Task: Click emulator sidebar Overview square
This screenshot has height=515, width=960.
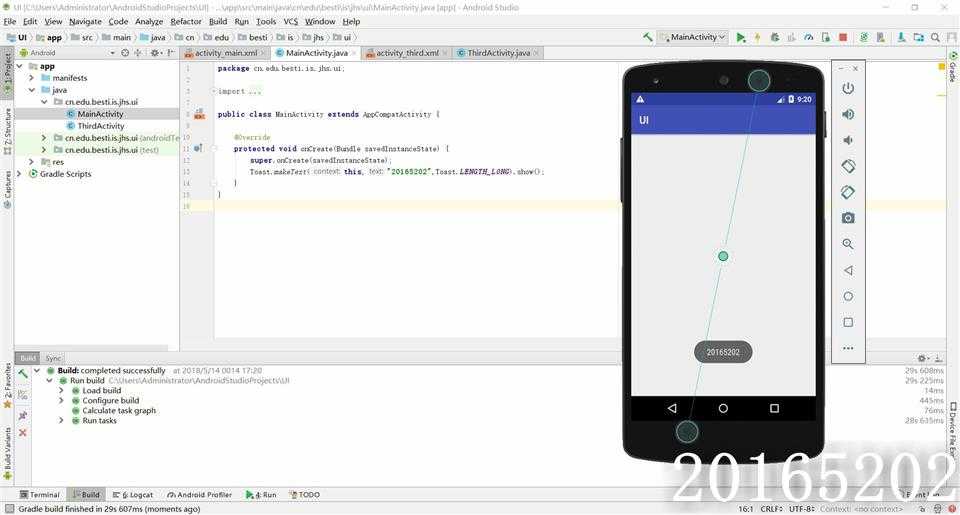Action: tap(848, 322)
